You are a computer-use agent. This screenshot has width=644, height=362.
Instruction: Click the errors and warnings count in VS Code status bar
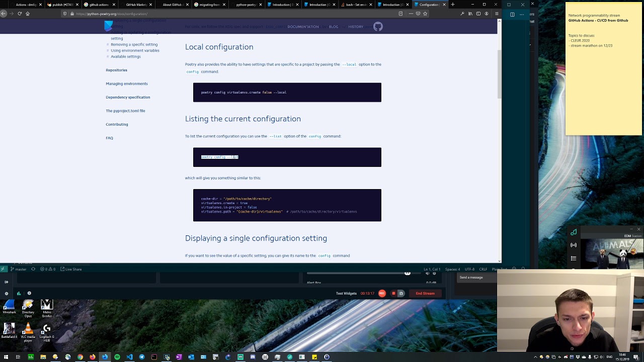pyautogui.click(x=48, y=269)
